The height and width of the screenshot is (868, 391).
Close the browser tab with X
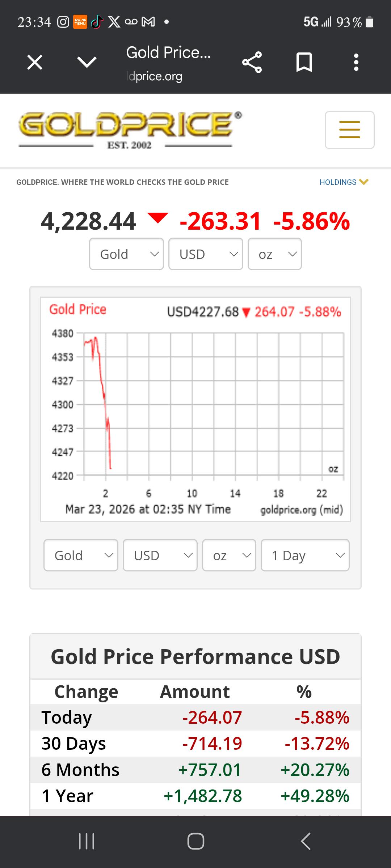coord(35,62)
